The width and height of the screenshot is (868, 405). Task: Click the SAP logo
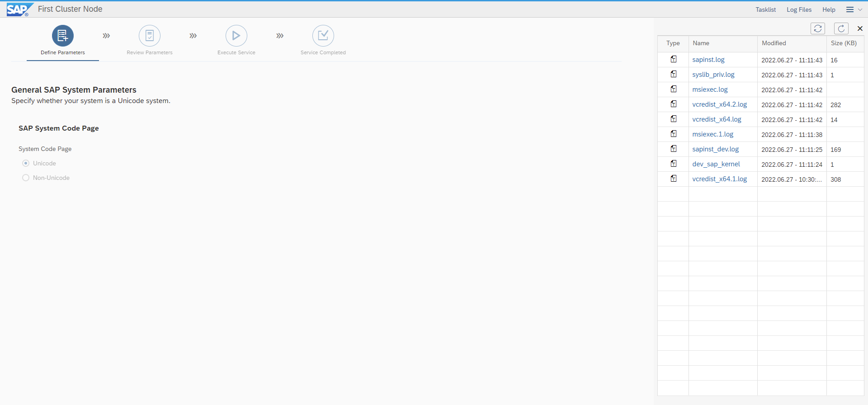19,9
